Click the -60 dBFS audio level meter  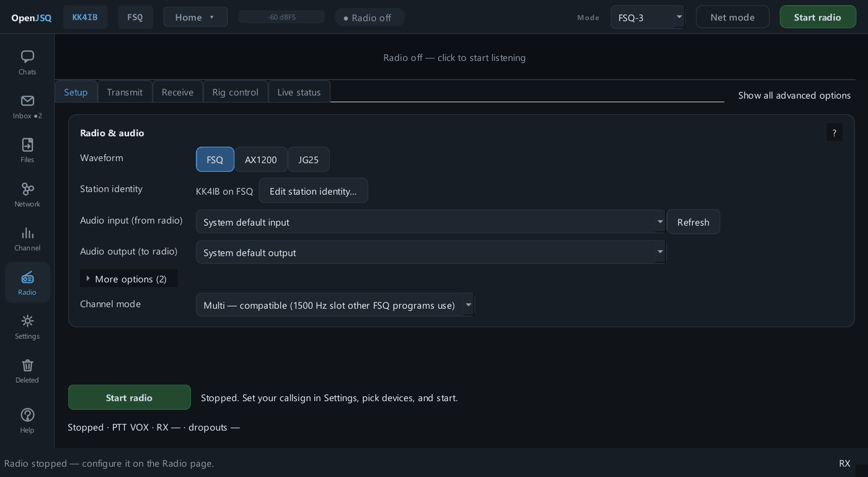point(281,17)
